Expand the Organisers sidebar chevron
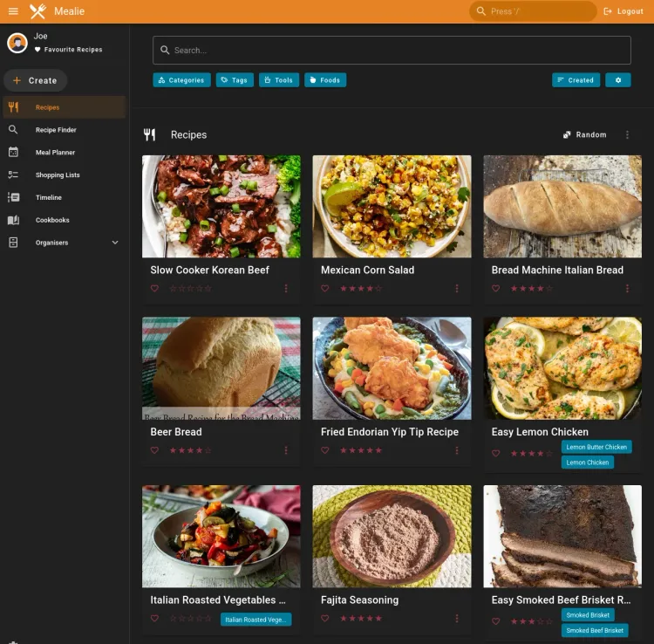Image resolution: width=654 pixels, height=644 pixels. point(115,243)
